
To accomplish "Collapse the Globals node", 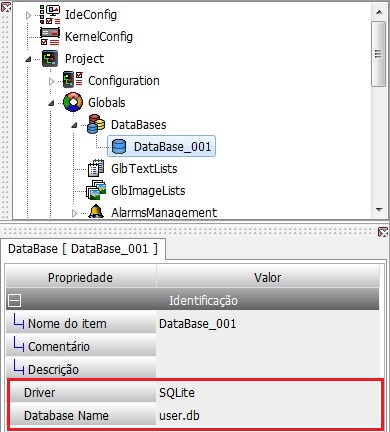I will (x=51, y=103).
